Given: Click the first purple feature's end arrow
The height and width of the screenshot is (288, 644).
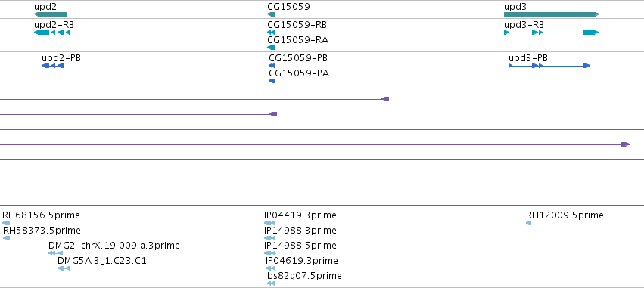Looking at the screenshot, I should (x=385, y=99).
